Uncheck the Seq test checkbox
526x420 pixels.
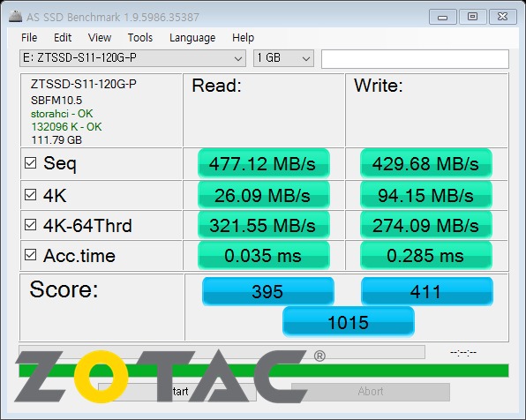tap(31, 163)
